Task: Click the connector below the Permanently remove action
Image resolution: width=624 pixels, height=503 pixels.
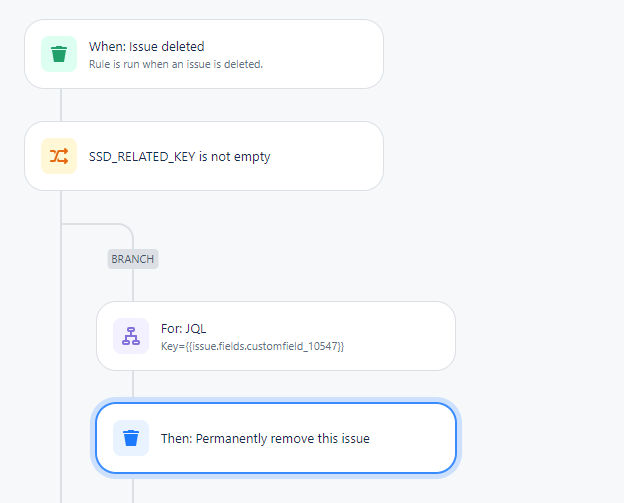Action: (133, 488)
